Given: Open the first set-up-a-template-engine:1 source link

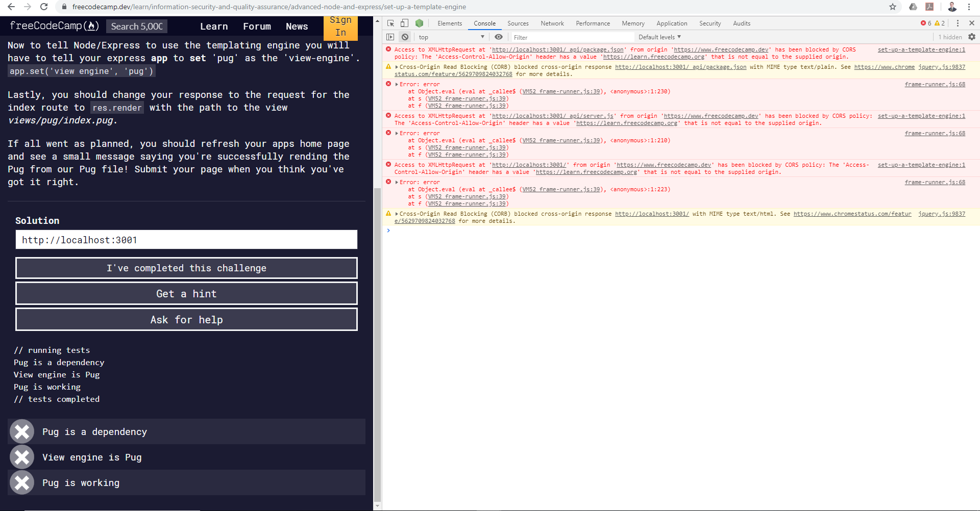Looking at the screenshot, I should tap(921, 49).
